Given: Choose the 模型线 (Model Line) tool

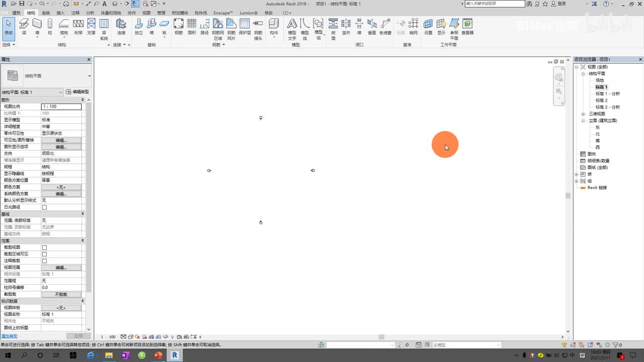Looking at the screenshot, I should 305,29.
